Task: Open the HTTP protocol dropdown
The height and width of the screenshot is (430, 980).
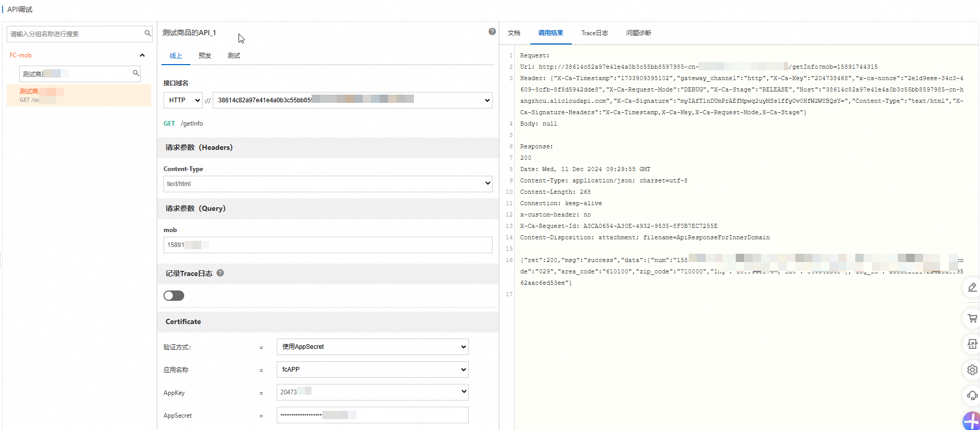Action: coord(183,100)
